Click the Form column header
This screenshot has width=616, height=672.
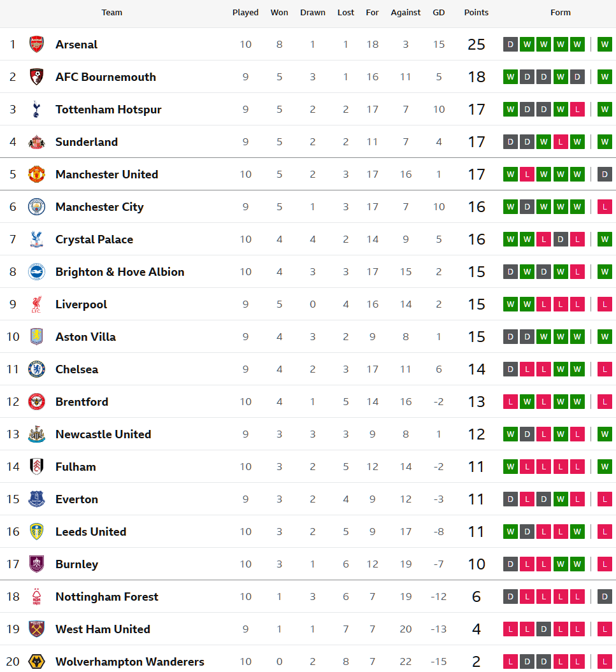(561, 13)
